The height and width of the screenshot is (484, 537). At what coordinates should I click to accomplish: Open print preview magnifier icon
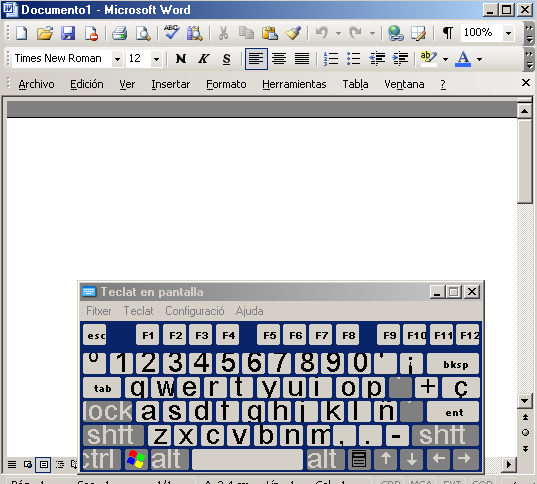143,33
